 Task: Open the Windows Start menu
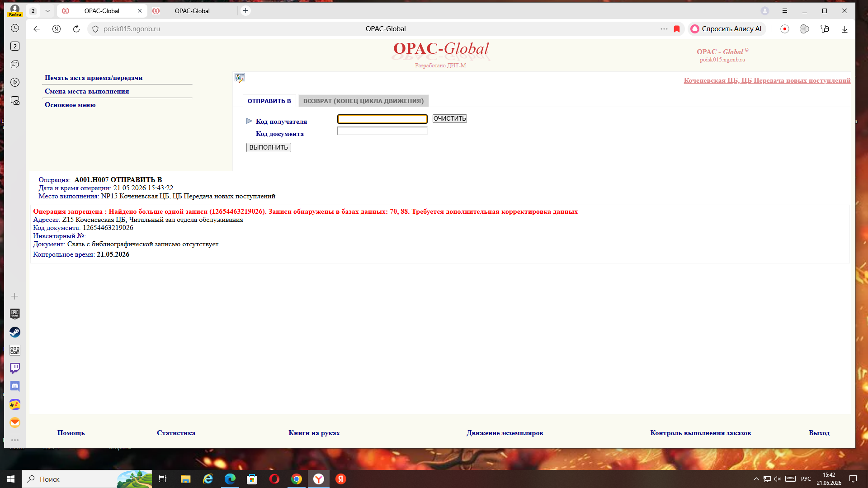coord(11,479)
